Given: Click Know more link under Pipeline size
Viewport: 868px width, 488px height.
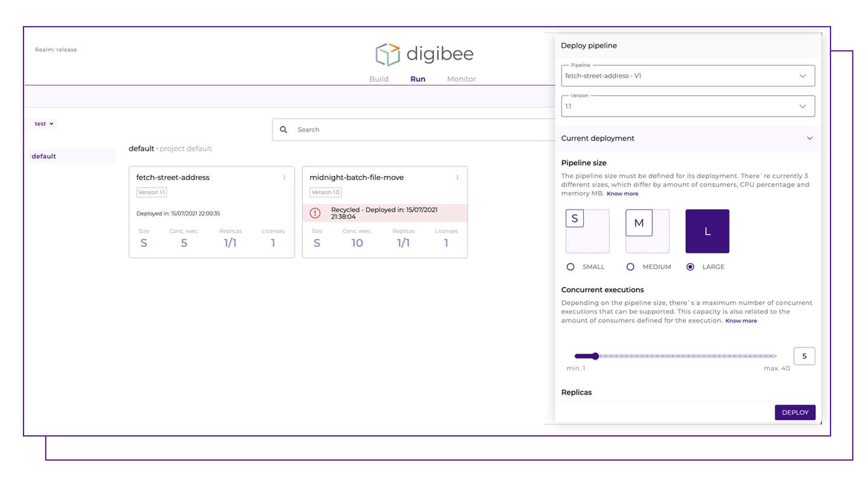Looking at the screenshot, I should click(622, 194).
